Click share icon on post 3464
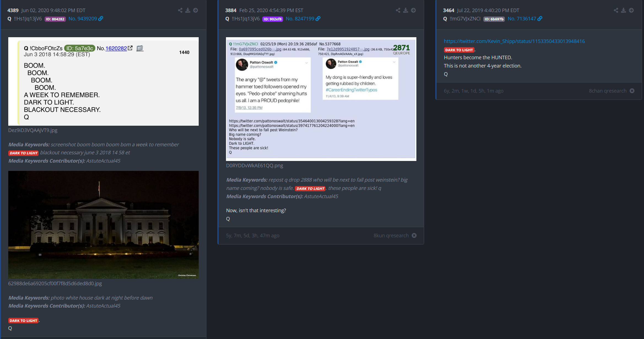Image resolution: width=644 pixels, height=339 pixels. 616,10
